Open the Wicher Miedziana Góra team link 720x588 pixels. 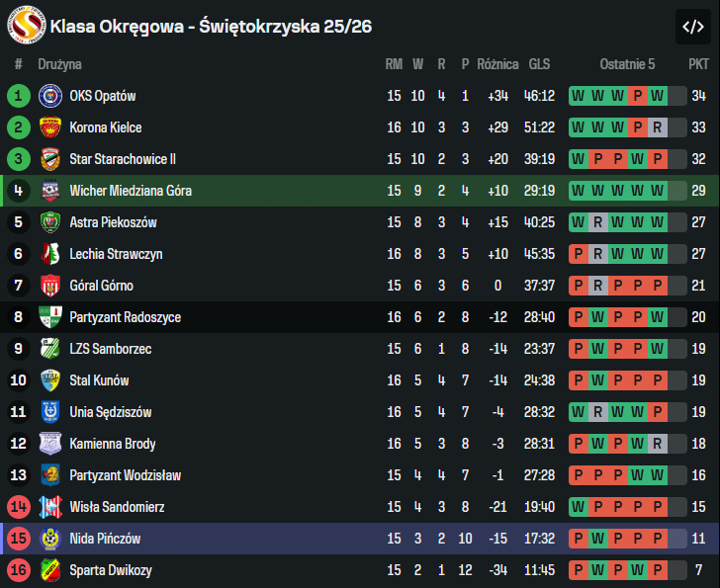tap(131, 191)
